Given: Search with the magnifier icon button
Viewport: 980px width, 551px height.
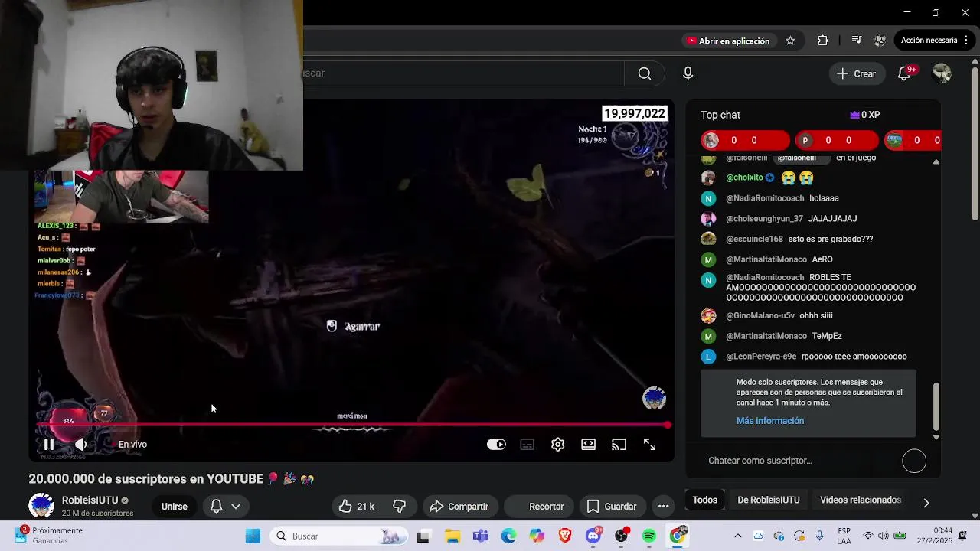Looking at the screenshot, I should (645, 73).
